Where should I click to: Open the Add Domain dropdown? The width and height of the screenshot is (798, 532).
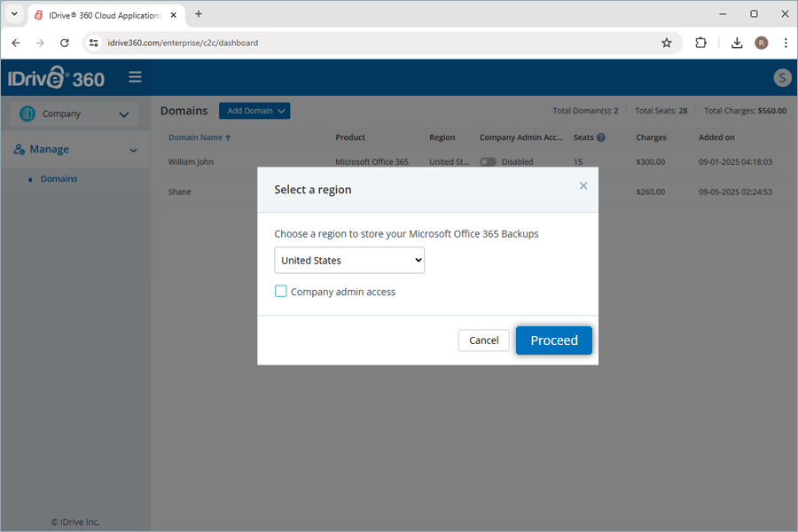[254, 110]
